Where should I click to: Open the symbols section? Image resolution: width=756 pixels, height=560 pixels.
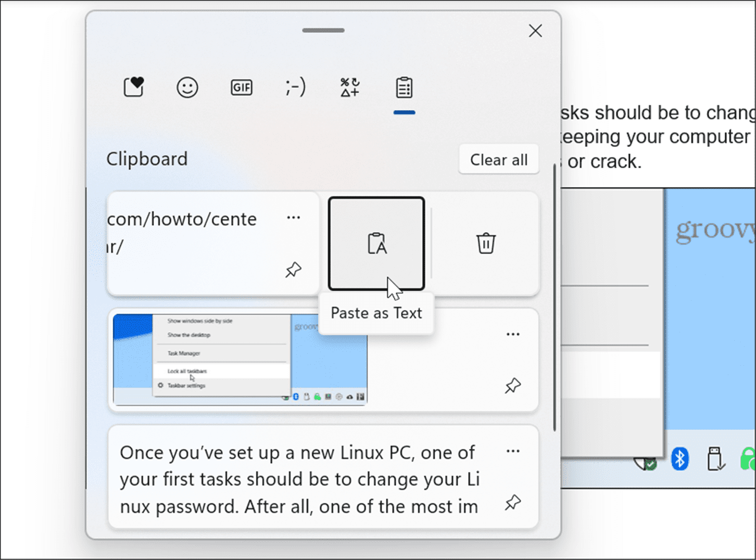point(349,88)
